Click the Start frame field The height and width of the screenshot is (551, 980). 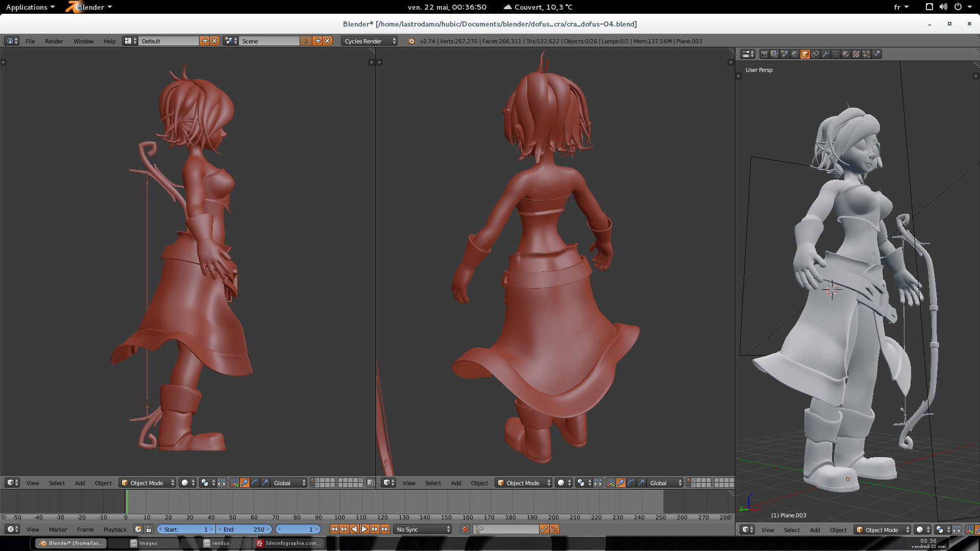pyautogui.click(x=186, y=530)
